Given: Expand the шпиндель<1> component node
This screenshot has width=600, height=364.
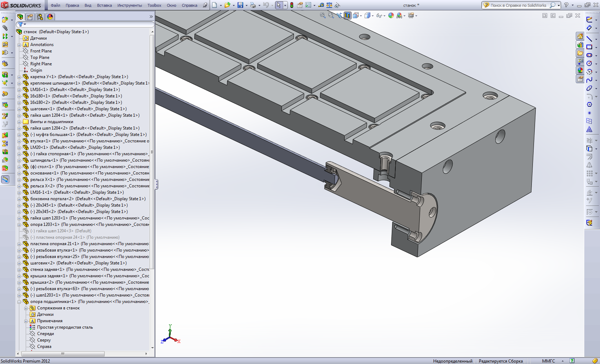Looking at the screenshot, I should [19, 160].
